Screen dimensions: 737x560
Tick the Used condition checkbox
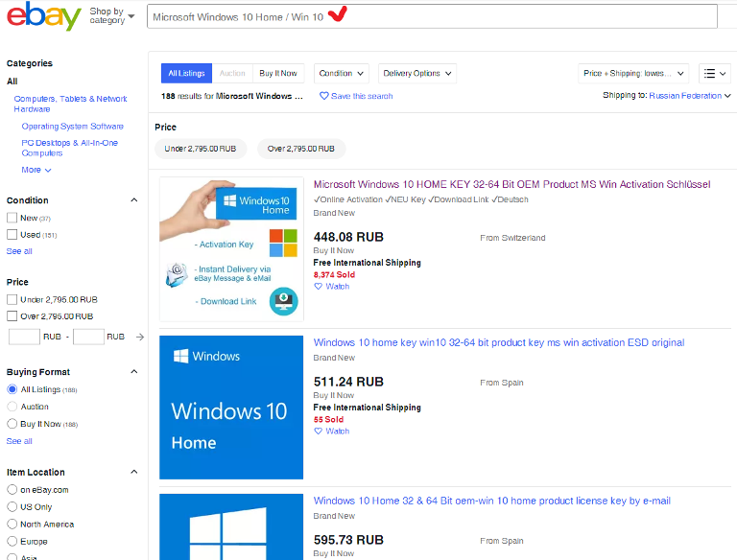pos(12,234)
